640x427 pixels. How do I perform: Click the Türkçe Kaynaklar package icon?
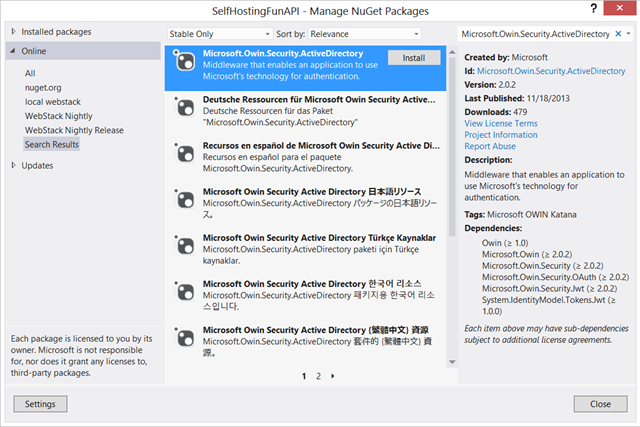coord(184,246)
